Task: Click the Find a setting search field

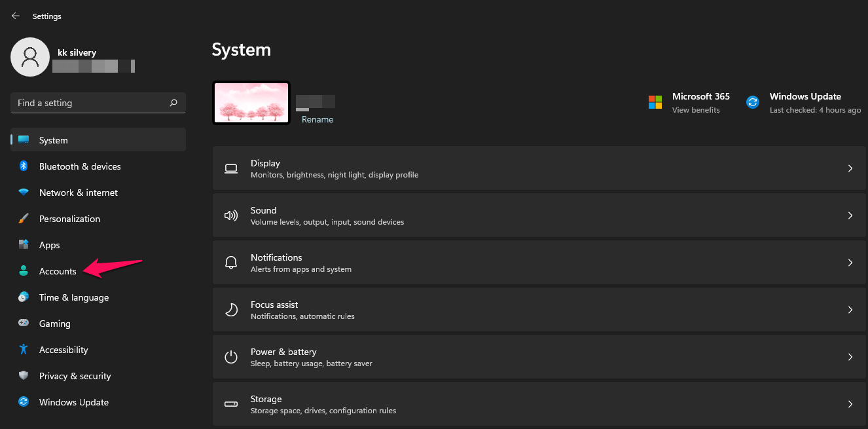Action: pyautogui.click(x=98, y=103)
